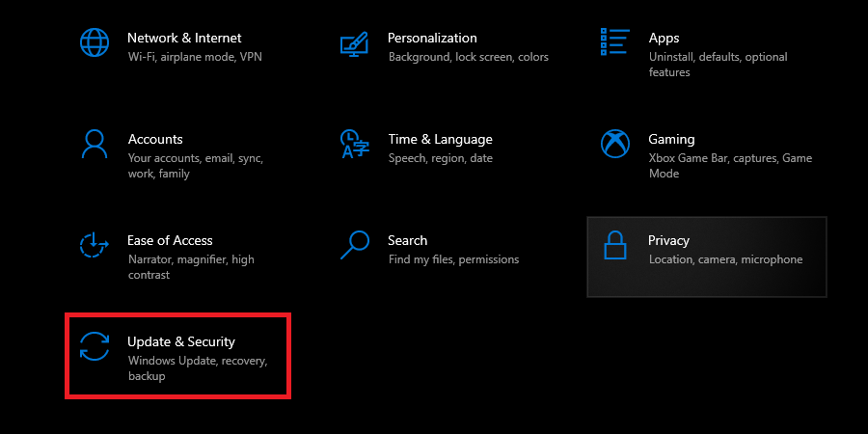Click the Update & Security arrows icon
Screen dimensions: 868x434
point(95,346)
